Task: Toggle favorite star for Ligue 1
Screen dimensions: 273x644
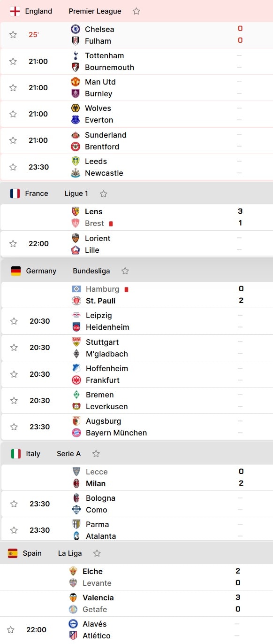Action: [x=103, y=194]
